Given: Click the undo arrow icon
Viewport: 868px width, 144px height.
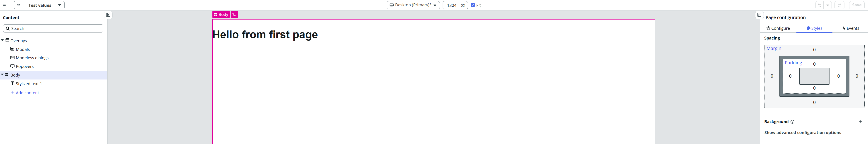Looking at the screenshot, I should [820, 5].
